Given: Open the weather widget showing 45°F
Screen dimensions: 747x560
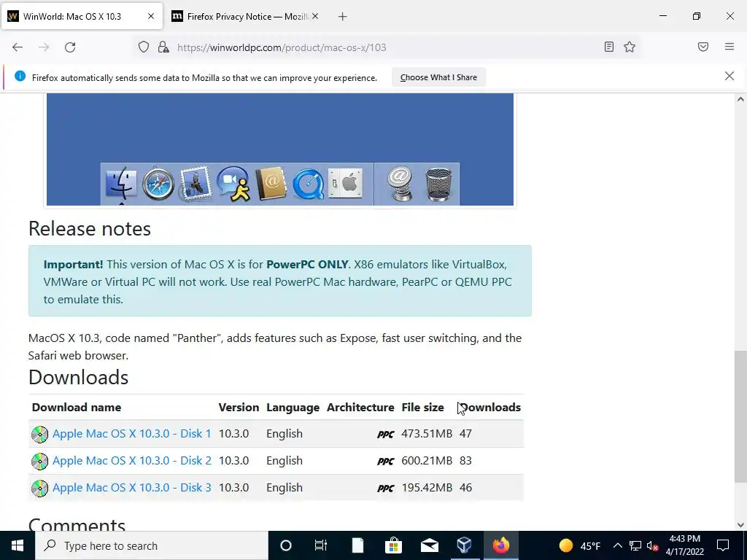Looking at the screenshot, I should pos(580,545).
